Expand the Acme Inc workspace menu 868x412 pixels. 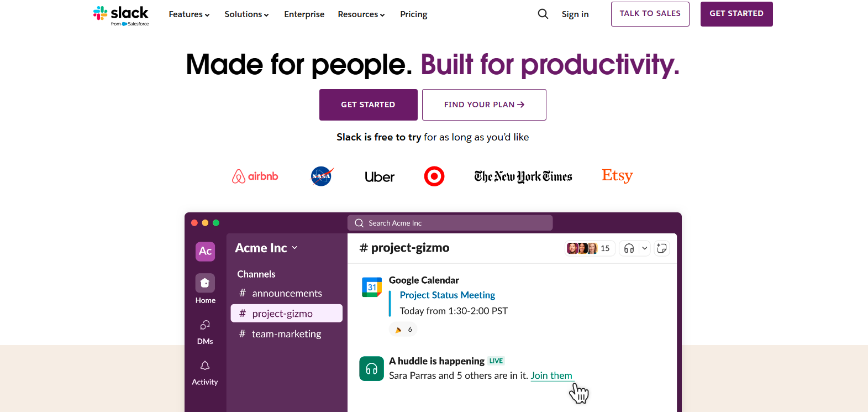click(266, 248)
